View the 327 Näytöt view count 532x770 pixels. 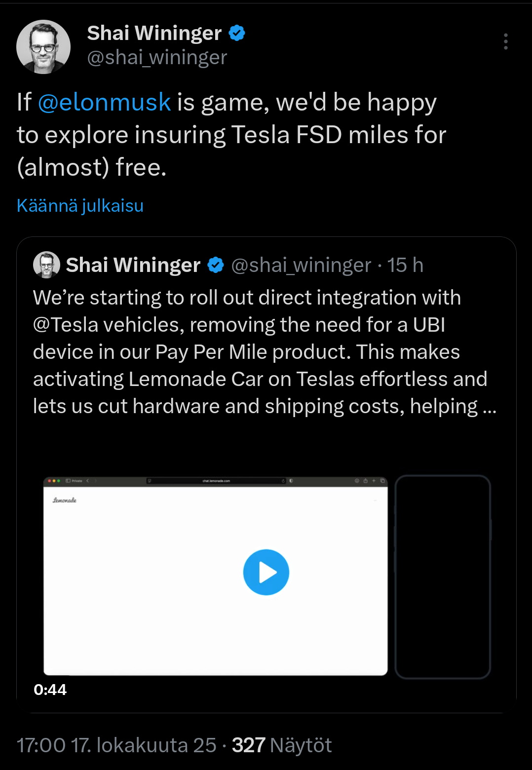click(282, 745)
